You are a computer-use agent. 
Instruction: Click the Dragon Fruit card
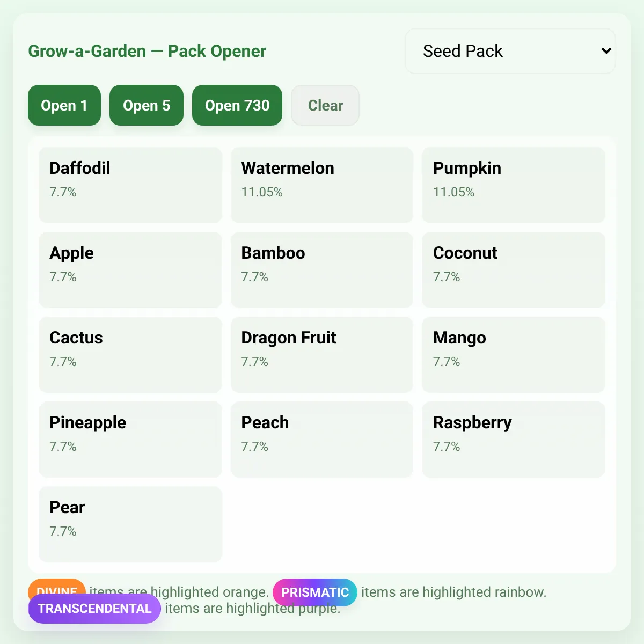pyautogui.click(x=322, y=355)
